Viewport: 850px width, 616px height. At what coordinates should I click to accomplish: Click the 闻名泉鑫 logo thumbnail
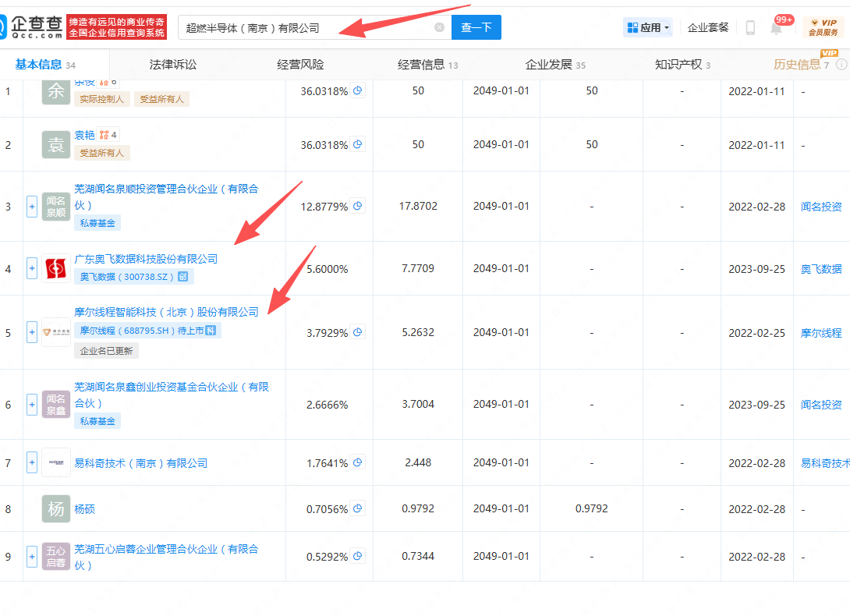click(56, 405)
